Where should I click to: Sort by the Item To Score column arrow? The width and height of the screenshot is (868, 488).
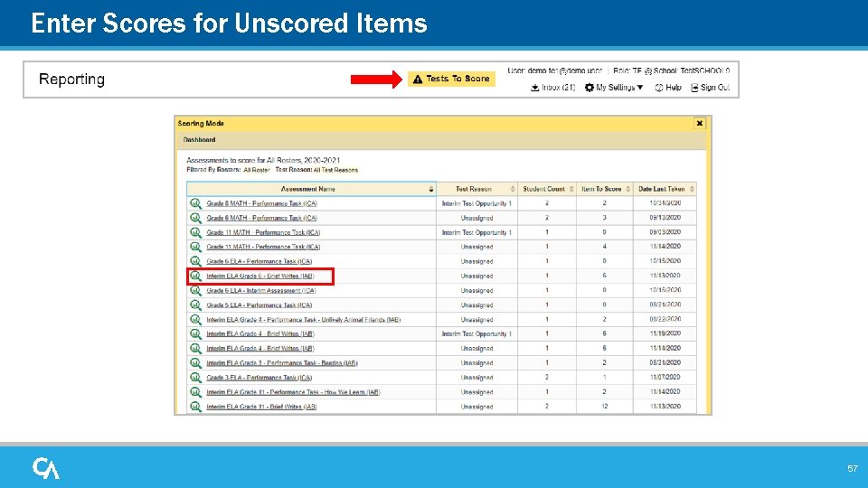pos(628,189)
